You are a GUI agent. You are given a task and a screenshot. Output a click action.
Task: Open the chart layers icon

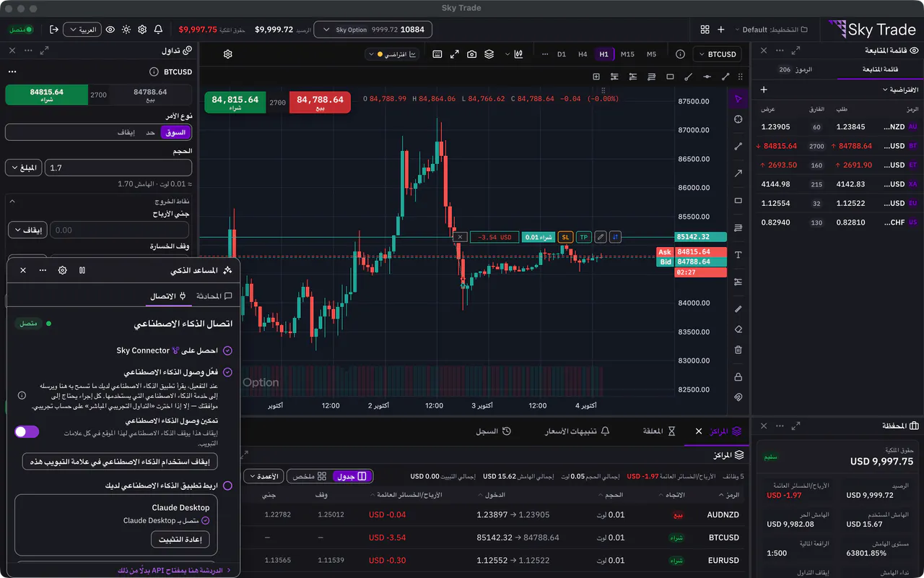tap(489, 54)
